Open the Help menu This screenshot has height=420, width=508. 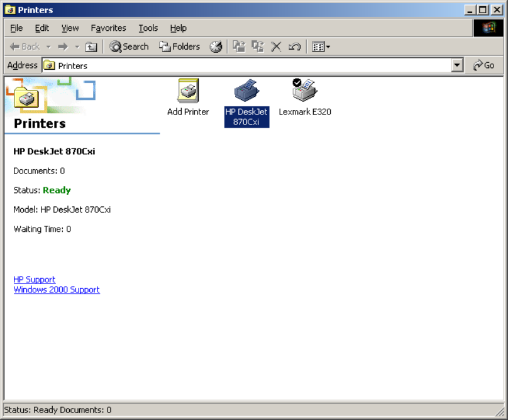(x=178, y=28)
